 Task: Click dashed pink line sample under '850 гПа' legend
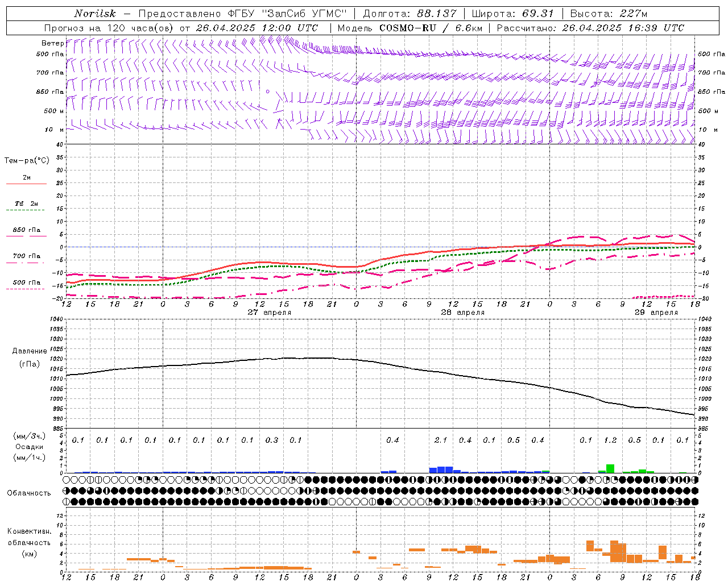(25, 236)
